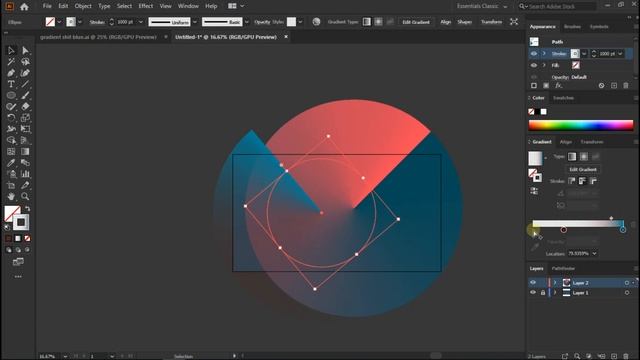This screenshot has height=360, width=640.
Task: Hide Layer 1 with eye icon
Action: (x=533, y=293)
